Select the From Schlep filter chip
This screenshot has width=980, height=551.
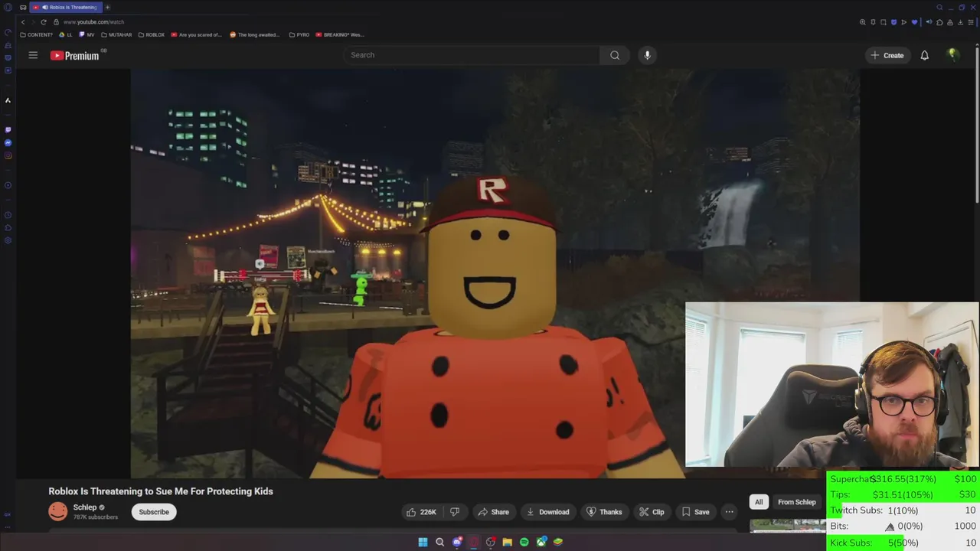pos(796,502)
